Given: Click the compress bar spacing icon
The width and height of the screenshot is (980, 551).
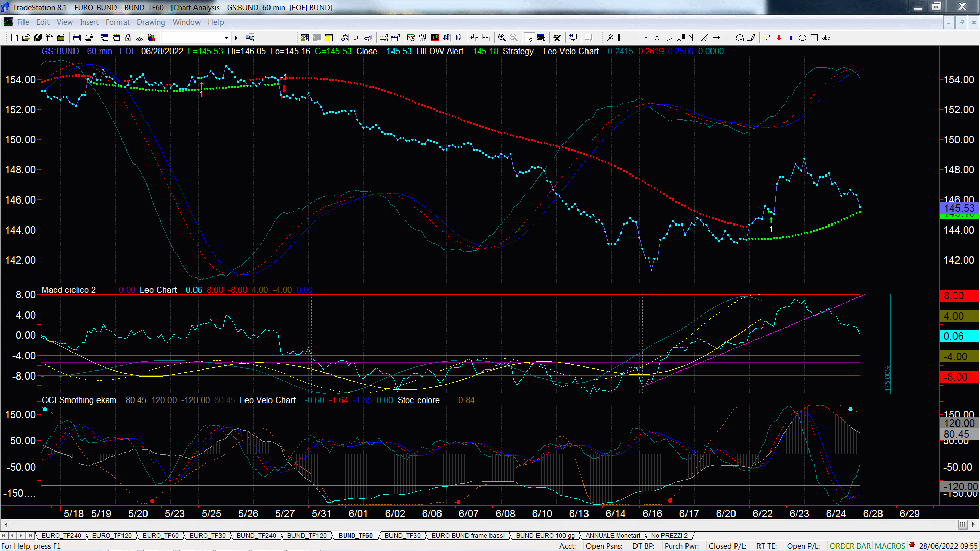Looking at the screenshot, I should (474, 38).
